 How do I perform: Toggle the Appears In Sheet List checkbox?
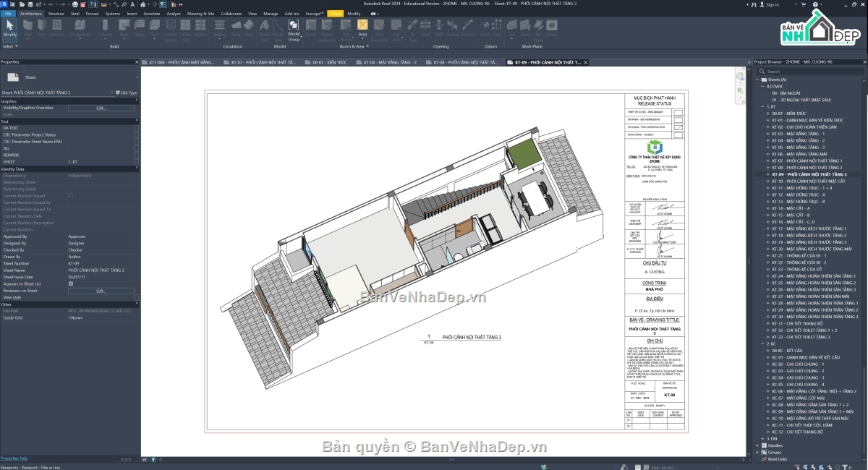pos(70,283)
